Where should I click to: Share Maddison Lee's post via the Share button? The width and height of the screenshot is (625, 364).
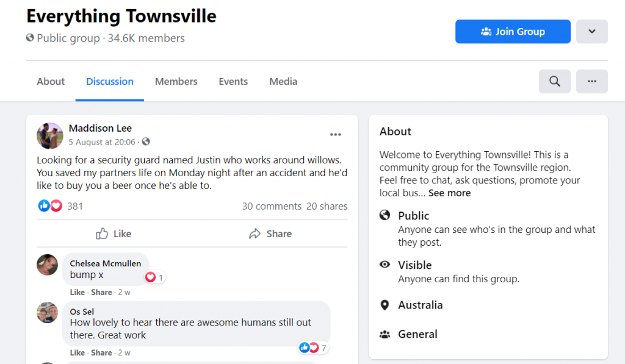click(x=270, y=234)
